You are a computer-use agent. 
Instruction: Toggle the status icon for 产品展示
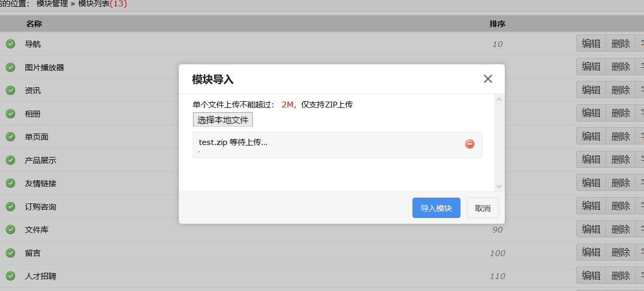click(x=10, y=160)
